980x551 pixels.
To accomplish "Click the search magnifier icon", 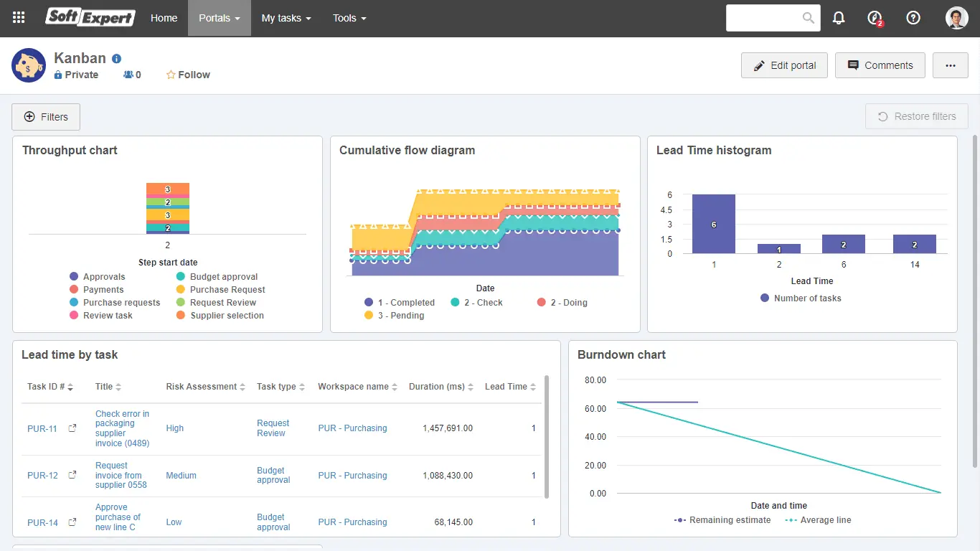I will tap(809, 18).
